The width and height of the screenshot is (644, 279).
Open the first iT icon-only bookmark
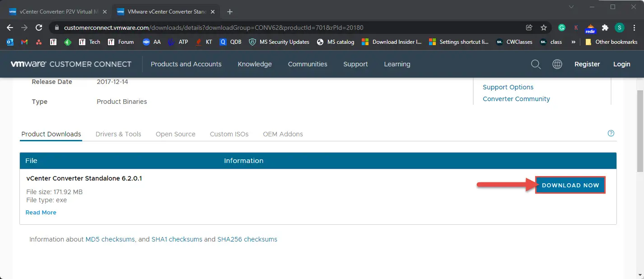53,42
